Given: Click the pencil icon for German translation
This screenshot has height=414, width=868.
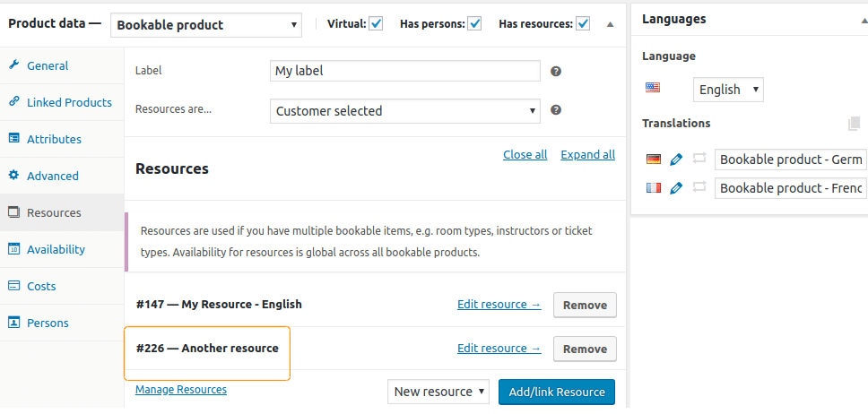Looking at the screenshot, I should (x=676, y=160).
